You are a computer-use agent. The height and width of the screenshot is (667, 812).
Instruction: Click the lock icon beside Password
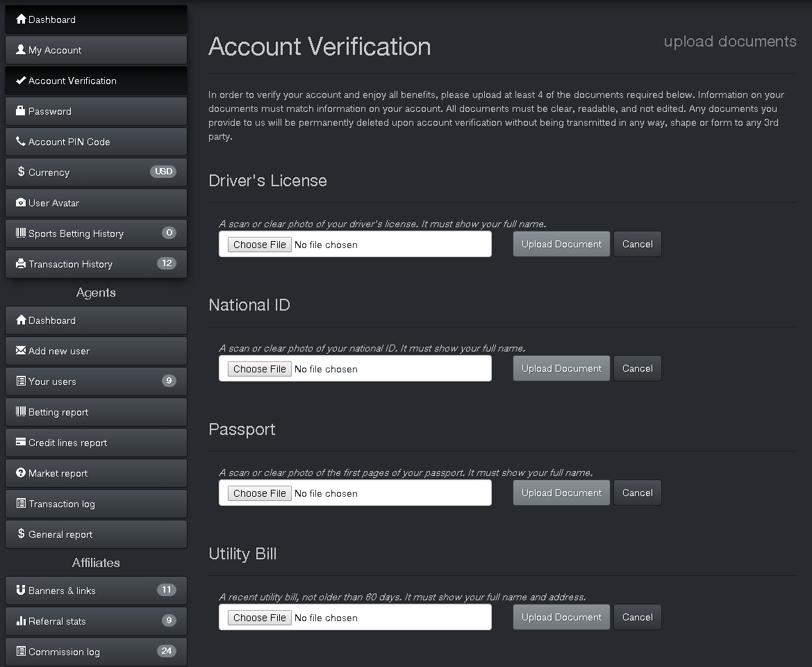coord(21,111)
